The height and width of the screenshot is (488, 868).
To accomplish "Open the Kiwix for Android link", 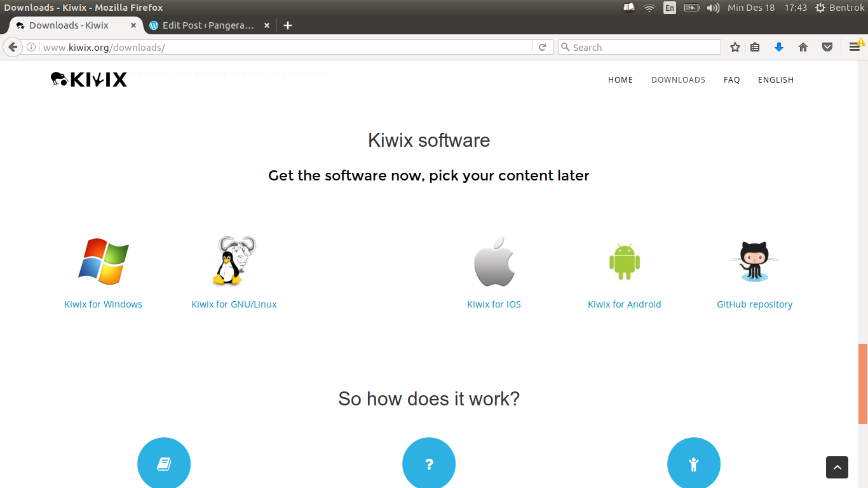I will coord(625,304).
